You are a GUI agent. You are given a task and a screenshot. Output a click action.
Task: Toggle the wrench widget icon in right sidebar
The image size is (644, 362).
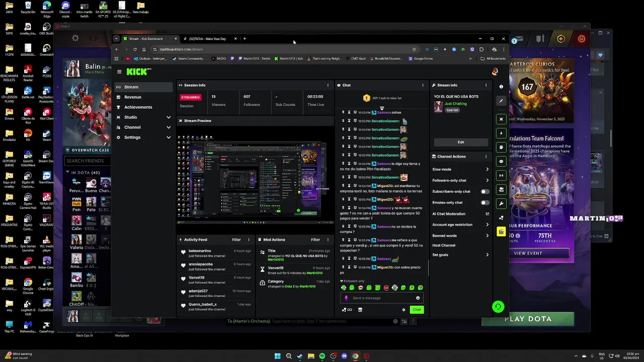(501, 204)
